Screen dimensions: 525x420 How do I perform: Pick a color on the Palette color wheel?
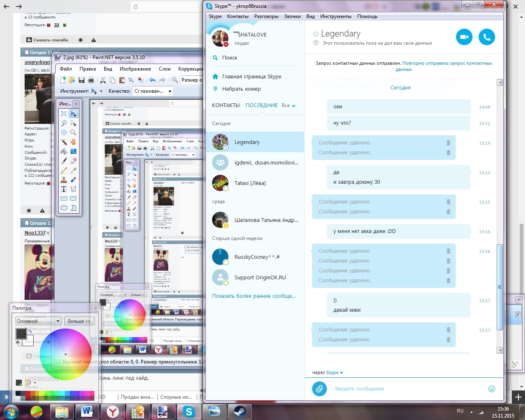pos(66,354)
